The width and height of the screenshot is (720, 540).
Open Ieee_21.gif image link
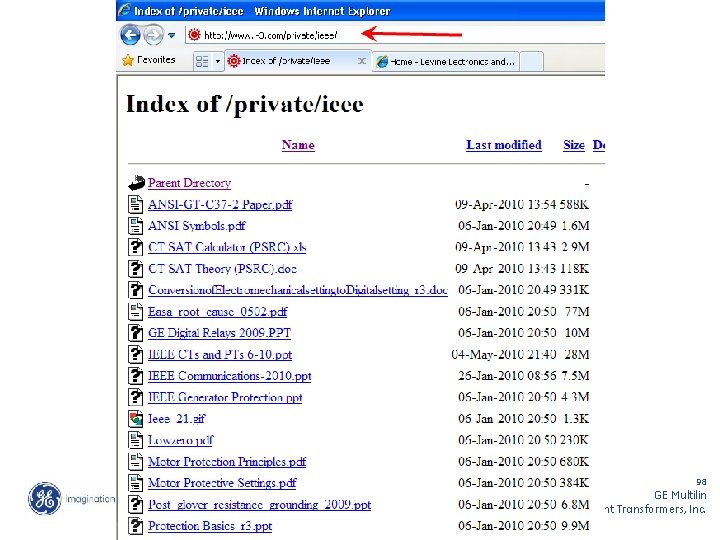pos(176,419)
